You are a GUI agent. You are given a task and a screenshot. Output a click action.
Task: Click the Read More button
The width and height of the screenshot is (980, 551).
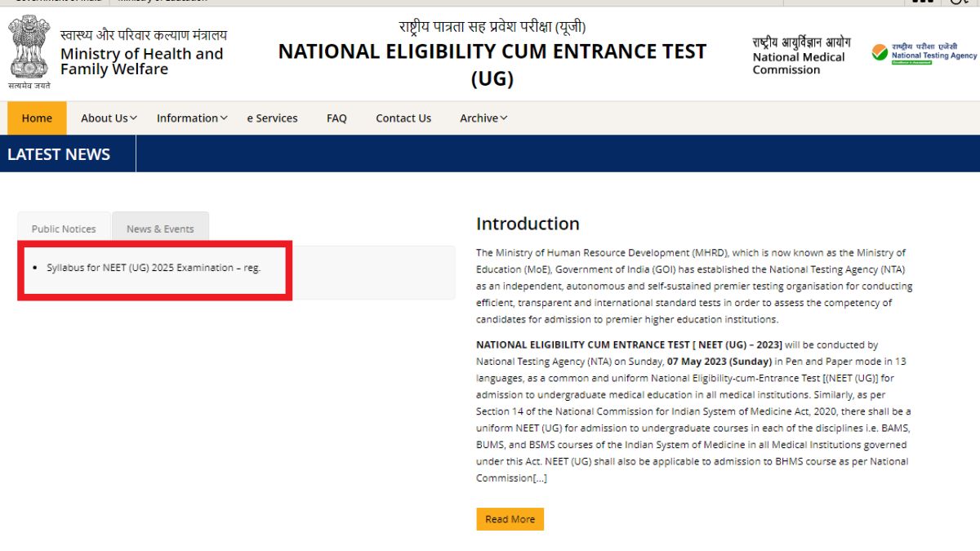(x=510, y=519)
